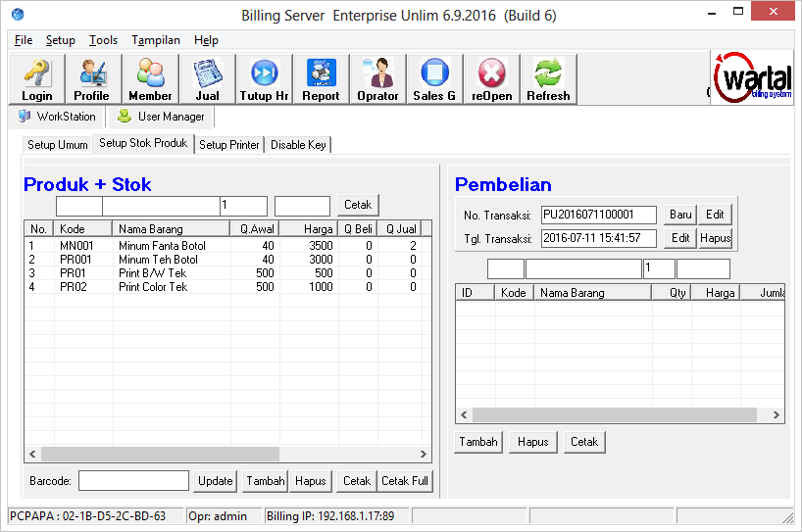Viewport: 802px width, 532px height.
Task: Click the Nama Barang header in Produk table
Action: 171,229
